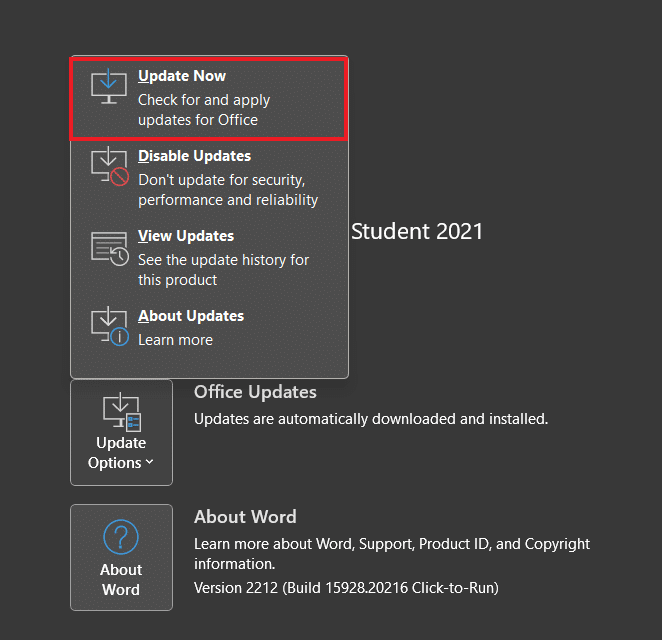Click the Student 2021 product text
Viewport: 662px width, 640px height.
coord(417,232)
